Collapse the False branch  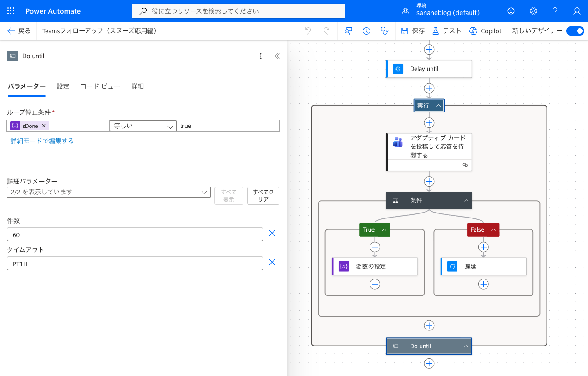point(493,230)
